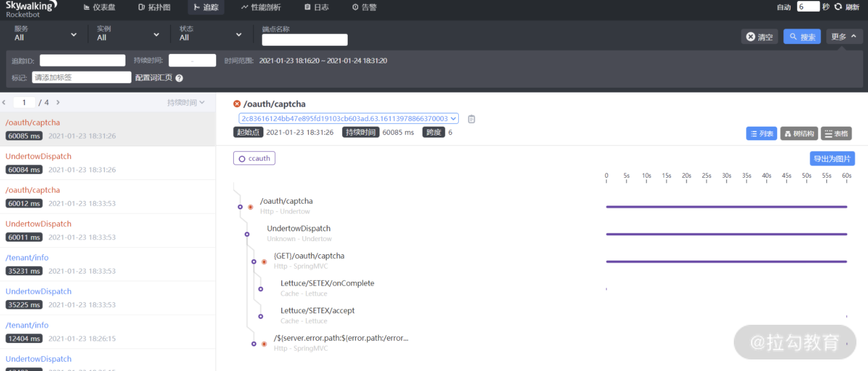This screenshot has width=868, height=371.
Task: Switch to the 性能剖析 profiling tab
Action: (x=261, y=7)
